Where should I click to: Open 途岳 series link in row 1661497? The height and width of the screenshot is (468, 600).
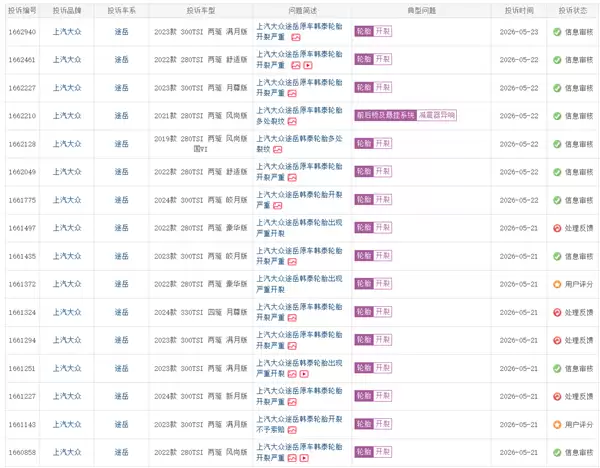pyautogui.click(x=122, y=228)
